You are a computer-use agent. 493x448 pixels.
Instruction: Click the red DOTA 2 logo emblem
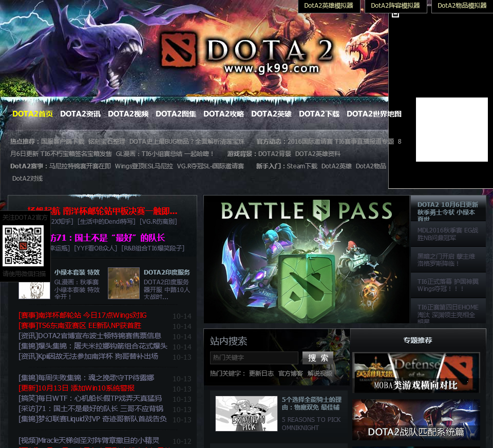[179, 50]
